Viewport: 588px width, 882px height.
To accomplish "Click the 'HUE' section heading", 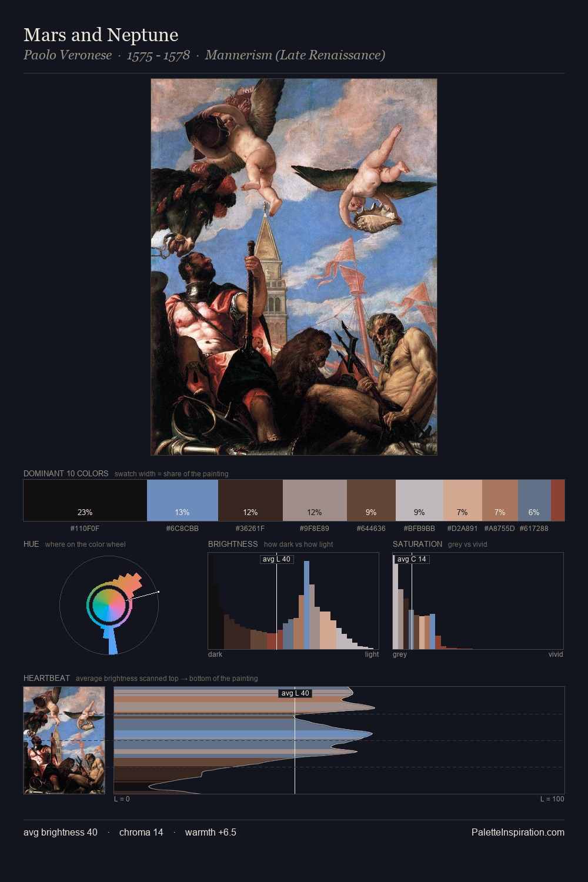I will pyautogui.click(x=31, y=544).
